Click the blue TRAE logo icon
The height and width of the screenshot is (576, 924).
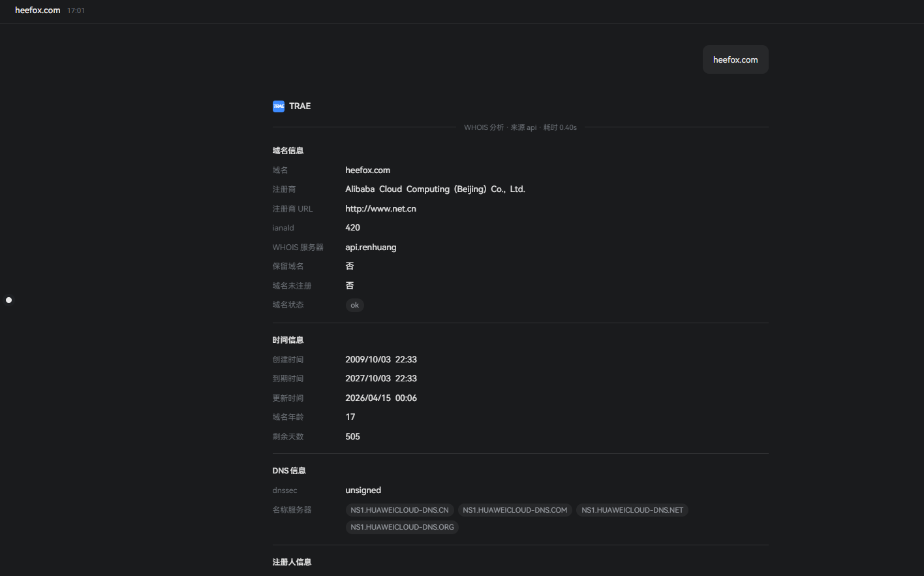tap(279, 106)
